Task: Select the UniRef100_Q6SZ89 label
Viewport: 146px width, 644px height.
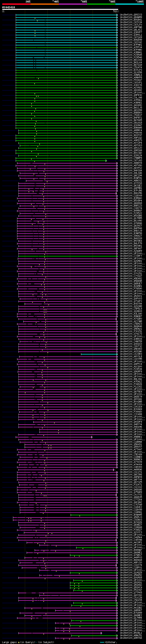Action: pos(131,110)
